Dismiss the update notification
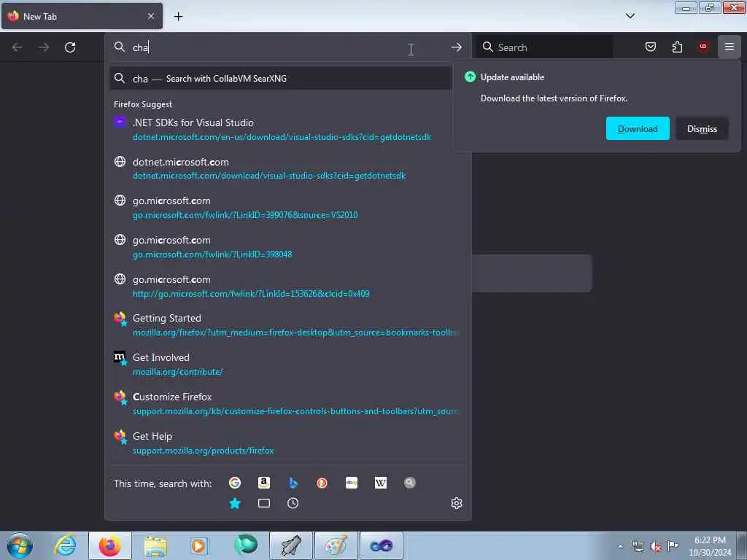 point(702,128)
